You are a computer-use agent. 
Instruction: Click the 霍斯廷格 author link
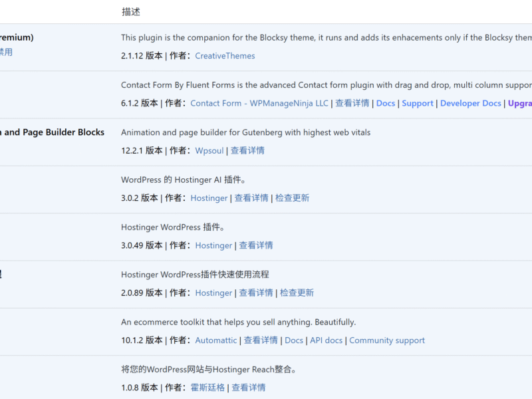[x=207, y=388]
